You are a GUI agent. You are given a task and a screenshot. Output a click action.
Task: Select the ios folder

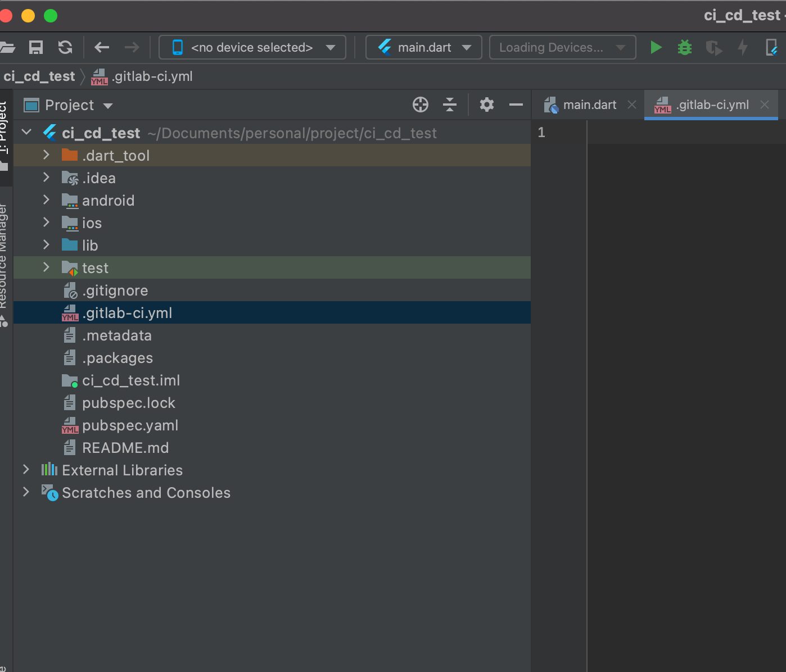pos(272,223)
